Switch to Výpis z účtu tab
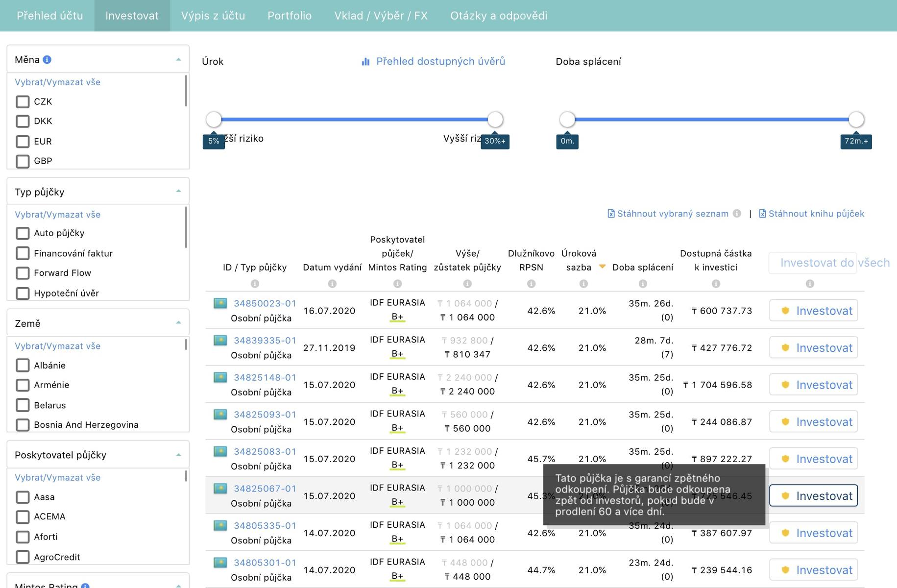The width and height of the screenshot is (897, 588). tap(213, 16)
